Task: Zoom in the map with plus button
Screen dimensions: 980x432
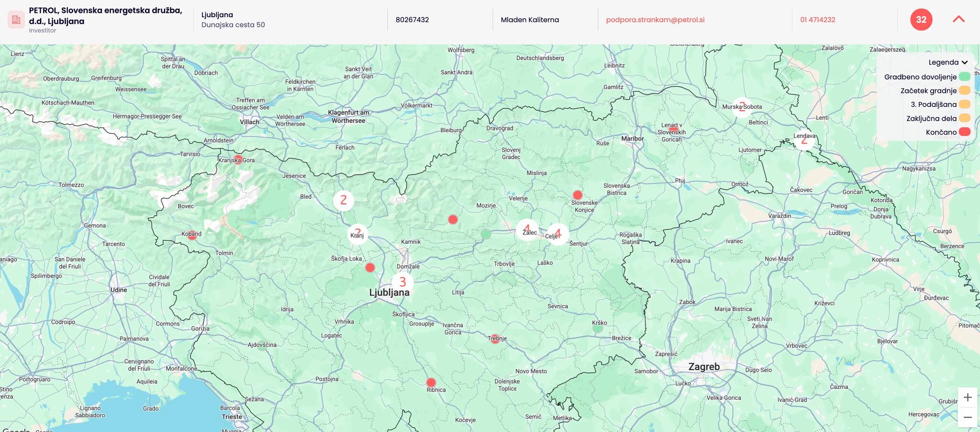Action: pyautogui.click(x=968, y=398)
